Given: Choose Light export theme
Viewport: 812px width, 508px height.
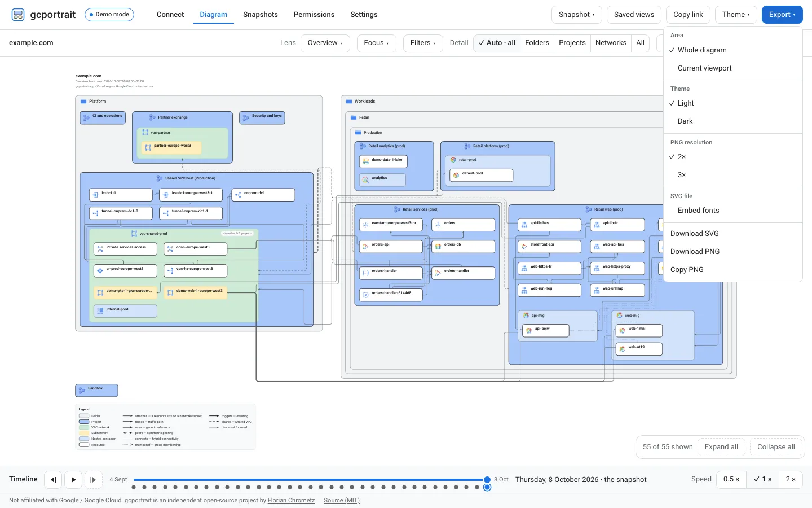Looking at the screenshot, I should coord(733,103).
